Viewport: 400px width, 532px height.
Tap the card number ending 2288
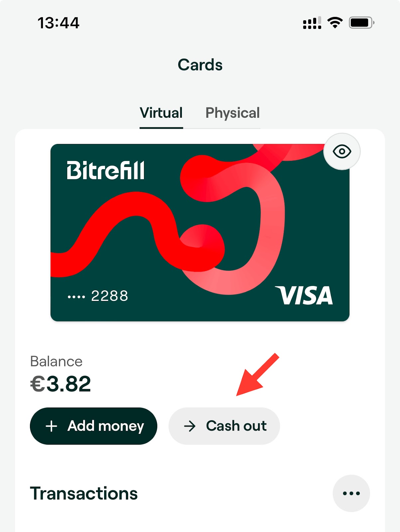coord(98,296)
